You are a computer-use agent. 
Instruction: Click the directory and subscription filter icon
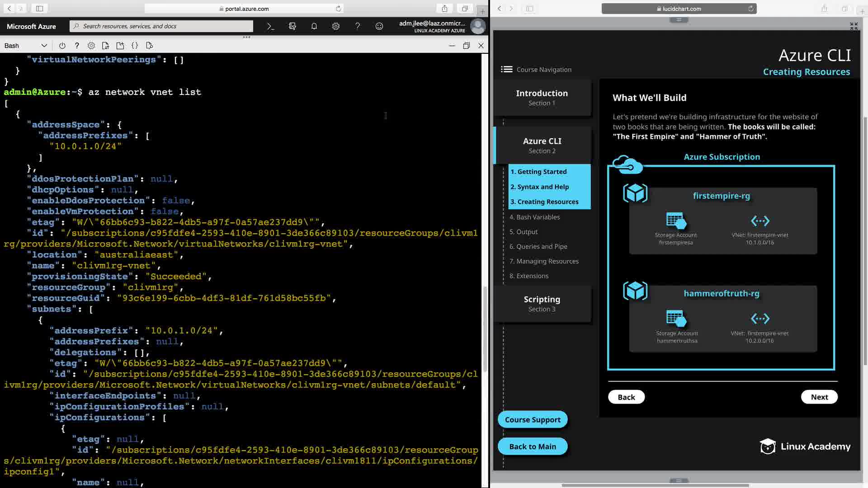point(292,26)
